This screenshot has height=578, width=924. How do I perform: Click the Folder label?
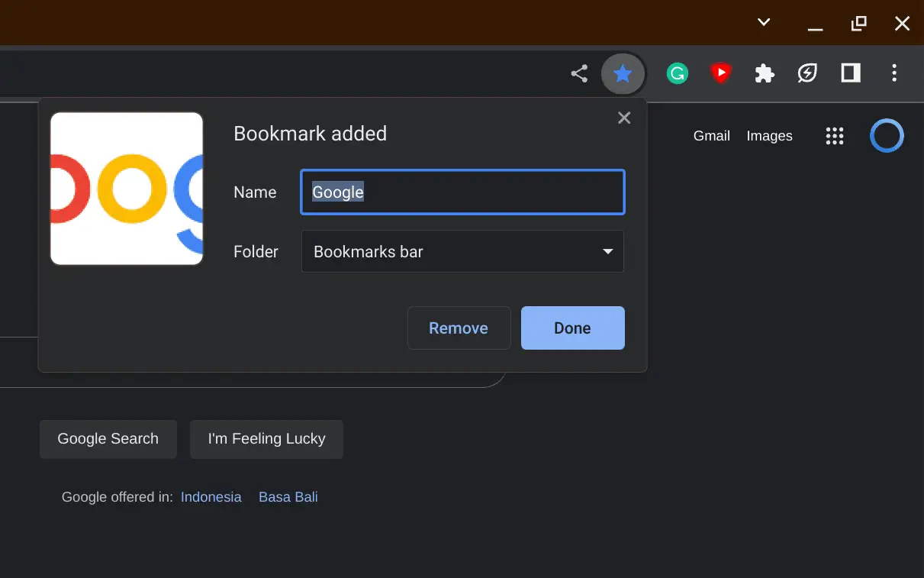(256, 251)
